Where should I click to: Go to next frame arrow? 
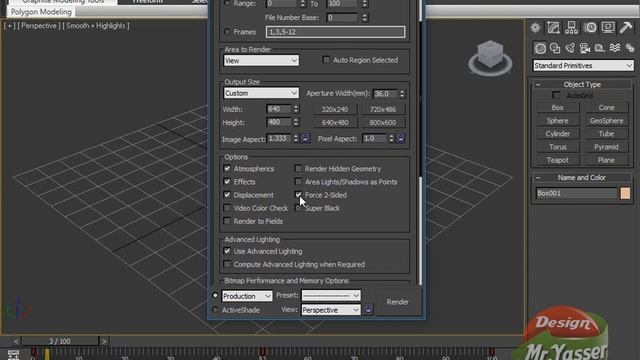(104, 341)
